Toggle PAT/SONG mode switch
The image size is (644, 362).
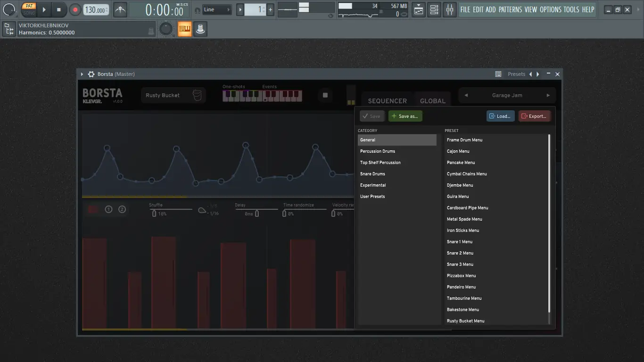pos(29,9)
